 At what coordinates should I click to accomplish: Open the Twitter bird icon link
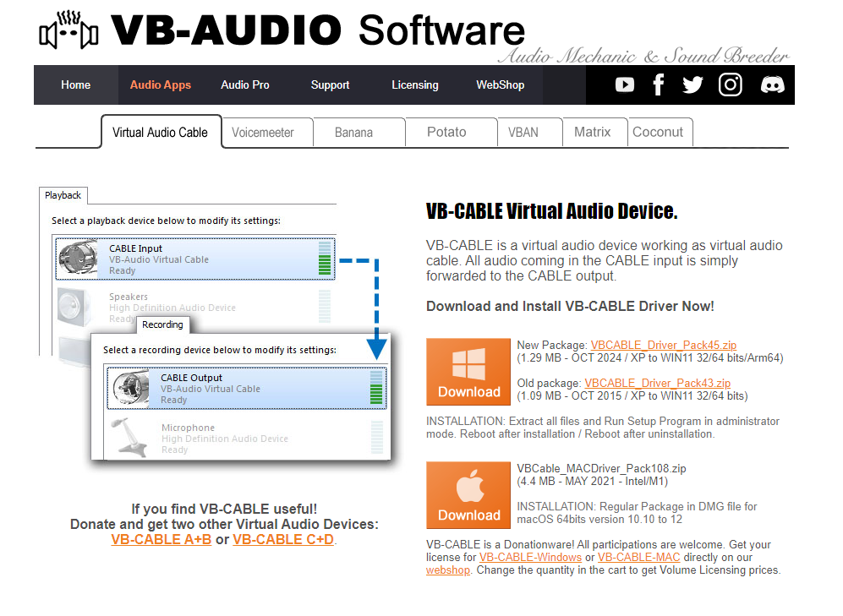[x=692, y=84]
